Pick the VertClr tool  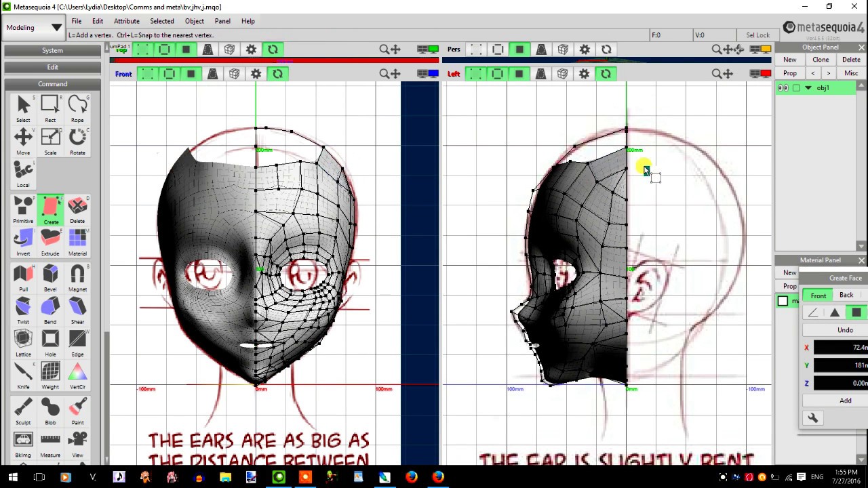click(77, 375)
